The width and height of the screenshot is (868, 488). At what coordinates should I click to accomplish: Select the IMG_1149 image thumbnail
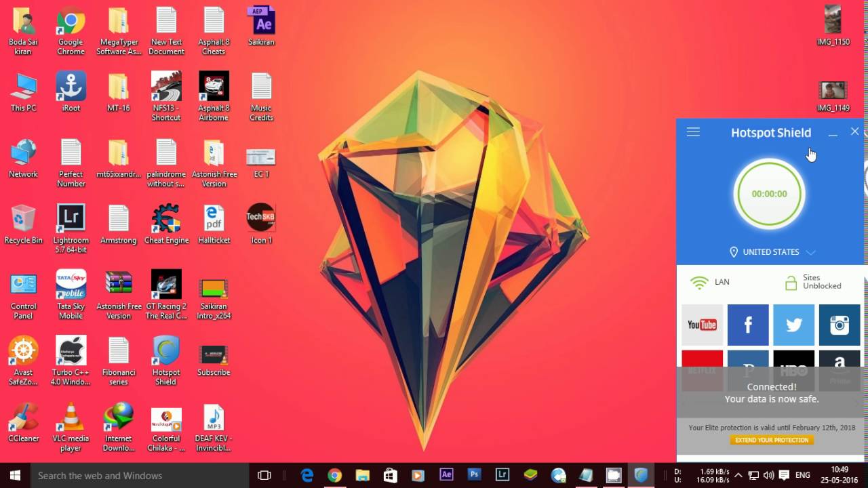pyautogui.click(x=833, y=97)
